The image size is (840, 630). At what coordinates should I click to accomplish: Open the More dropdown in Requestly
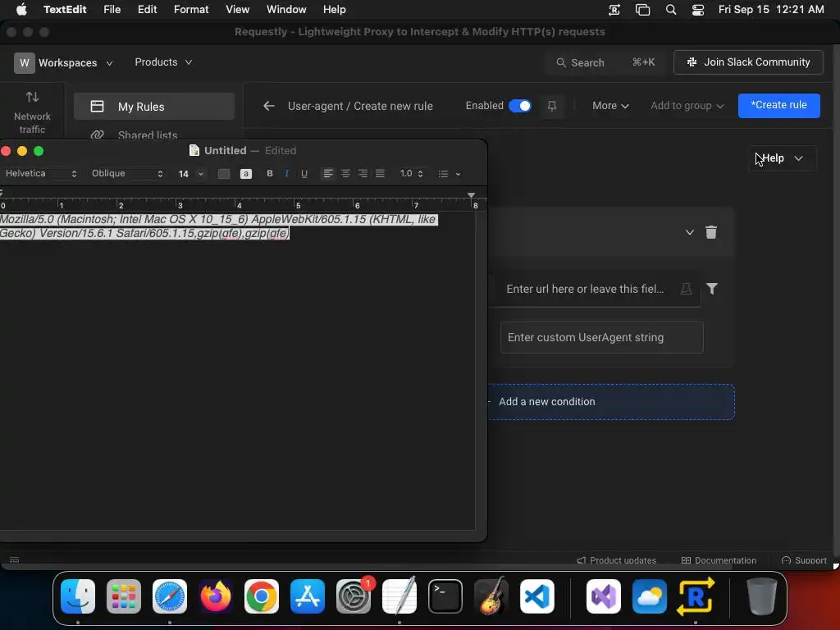pos(610,106)
